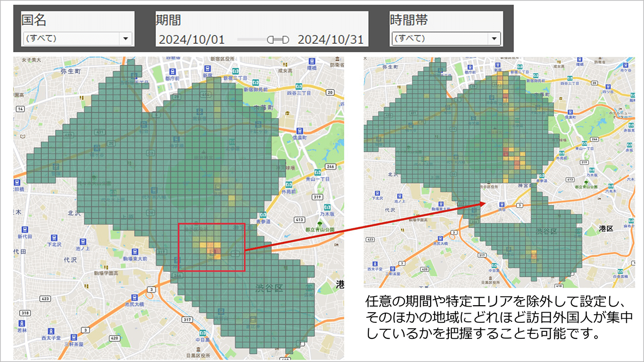The height and width of the screenshot is (362, 644).
Task: Click the right handle of 期間 slider
Action: point(285,40)
